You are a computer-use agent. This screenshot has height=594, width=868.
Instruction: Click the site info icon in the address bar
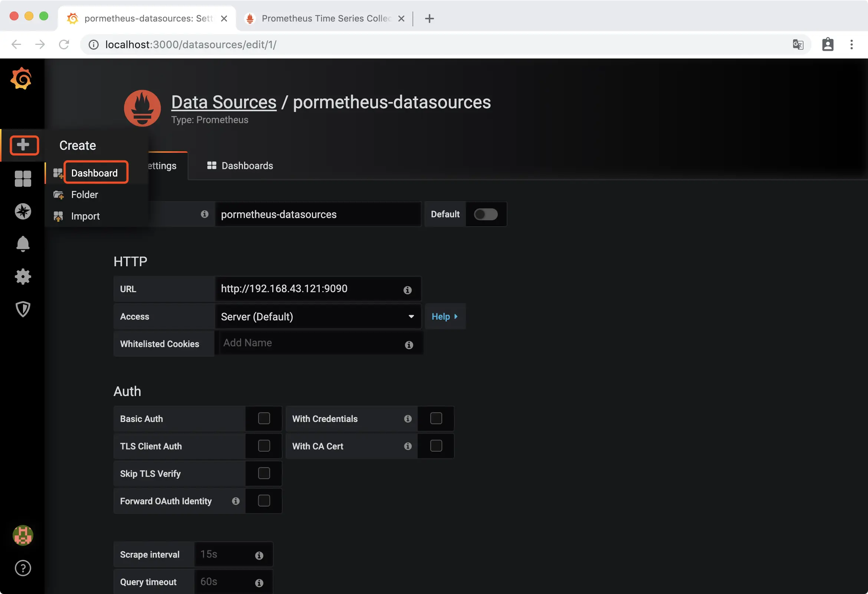[x=93, y=45]
